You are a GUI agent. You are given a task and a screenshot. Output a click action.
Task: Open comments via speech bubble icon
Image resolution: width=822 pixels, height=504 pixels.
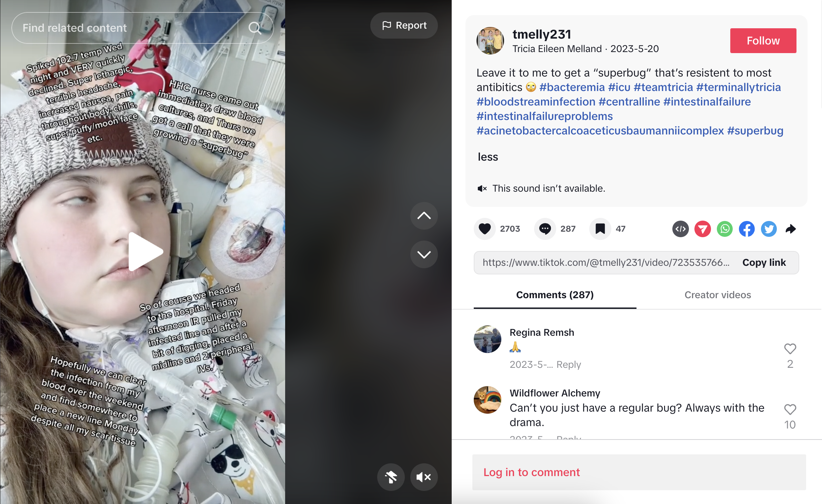[x=545, y=229]
